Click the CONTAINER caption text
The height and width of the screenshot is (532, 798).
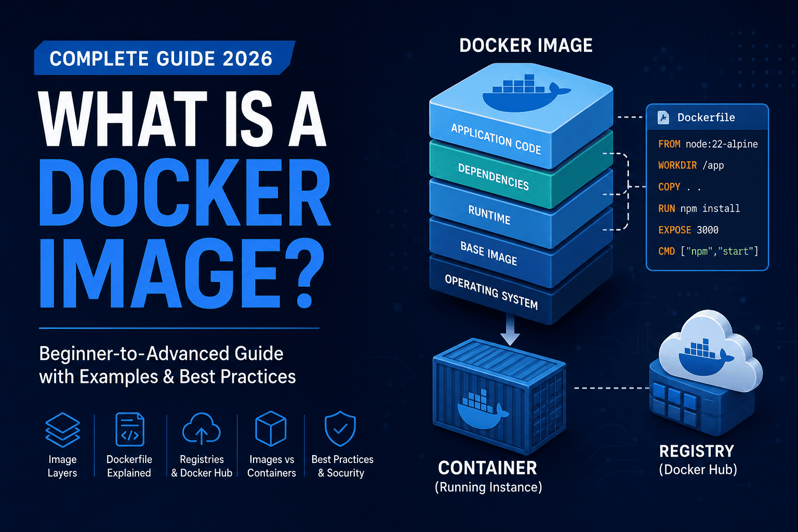(x=487, y=468)
